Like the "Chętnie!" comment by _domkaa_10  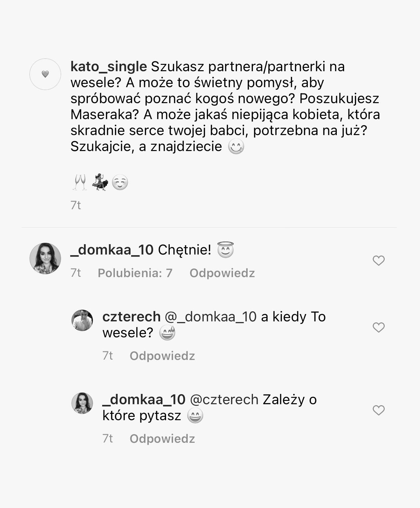[378, 260]
